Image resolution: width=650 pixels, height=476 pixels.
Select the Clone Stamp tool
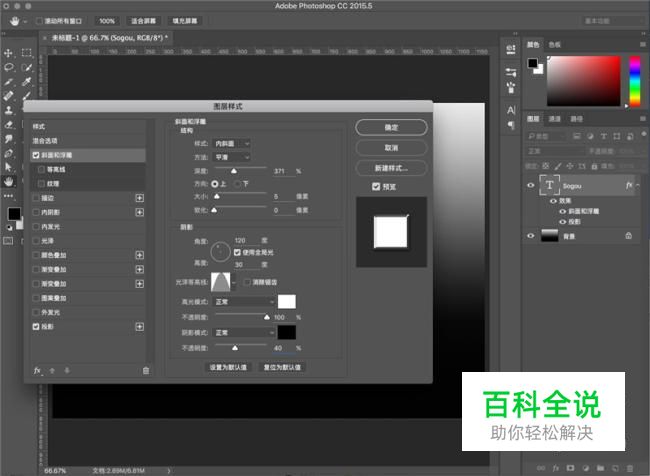pos(8,110)
